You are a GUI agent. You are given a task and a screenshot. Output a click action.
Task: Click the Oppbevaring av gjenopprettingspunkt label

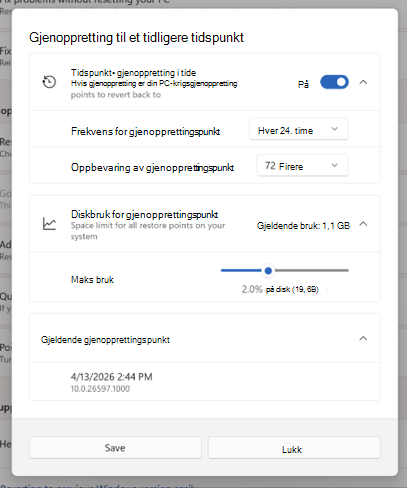coord(153,167)
